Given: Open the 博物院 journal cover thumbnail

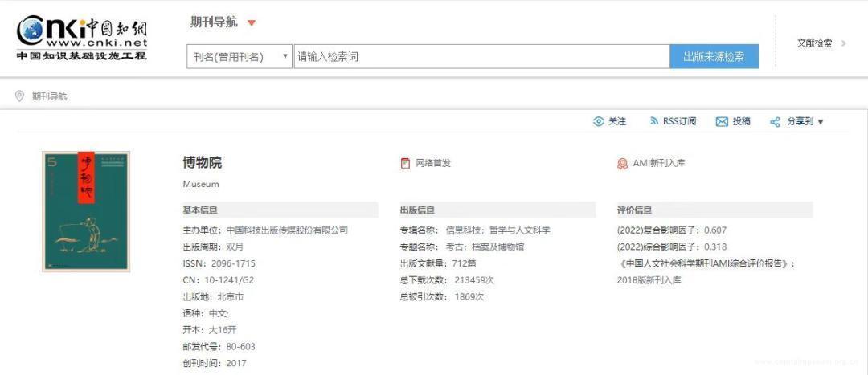Looking at the screenshot, I should [x=86, y=211].
